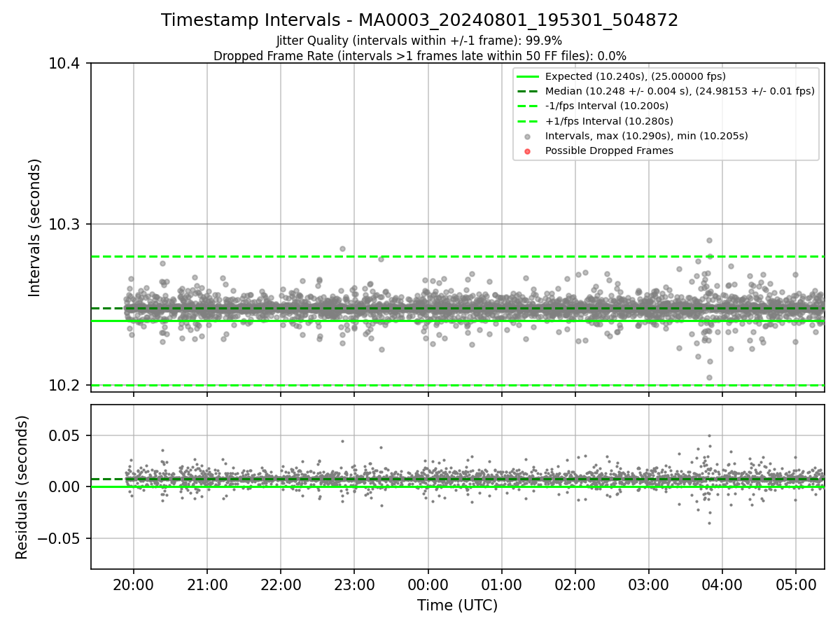Click the 10.4 y-axis tick label
Screen dimensions: 840x630
click(64, 64)
